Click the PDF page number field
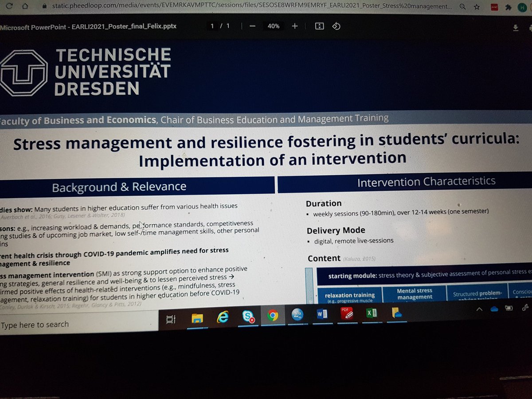Screen dimensions: 532x399 tap(212, 26)
